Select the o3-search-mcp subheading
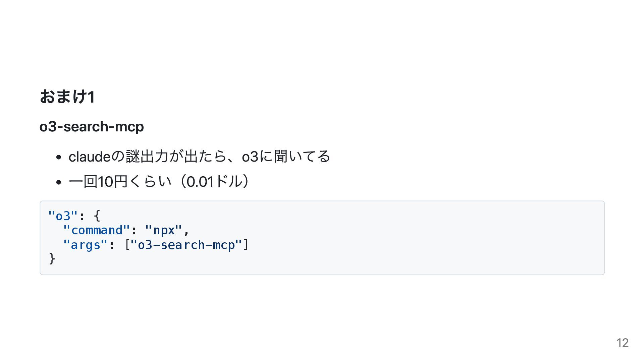 [x=92, y=127]
